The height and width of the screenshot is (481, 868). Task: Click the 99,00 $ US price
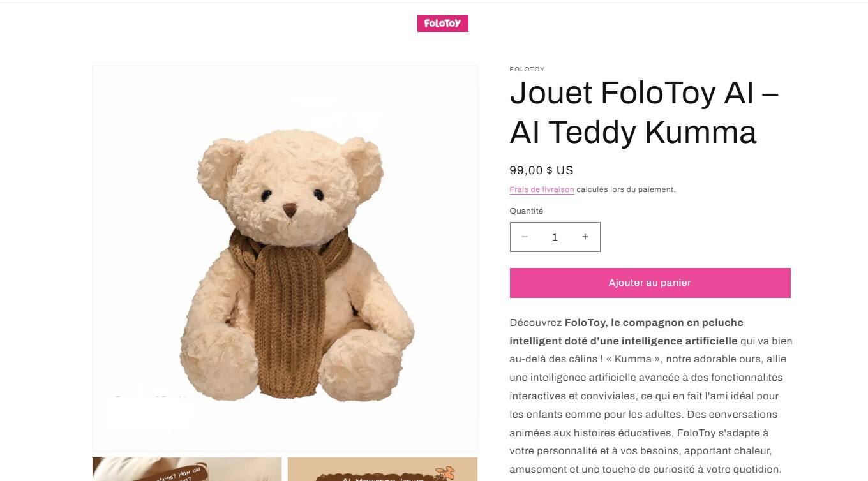(541, 170)
